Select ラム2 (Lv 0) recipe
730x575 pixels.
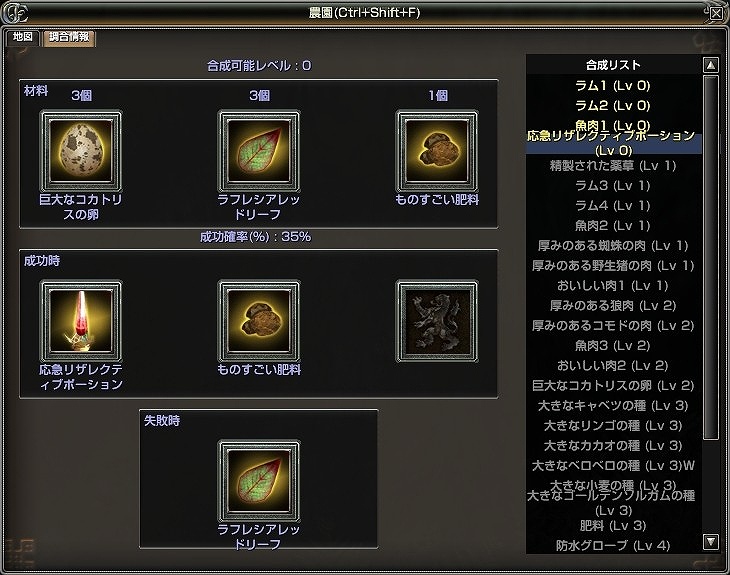coord(613,105)
